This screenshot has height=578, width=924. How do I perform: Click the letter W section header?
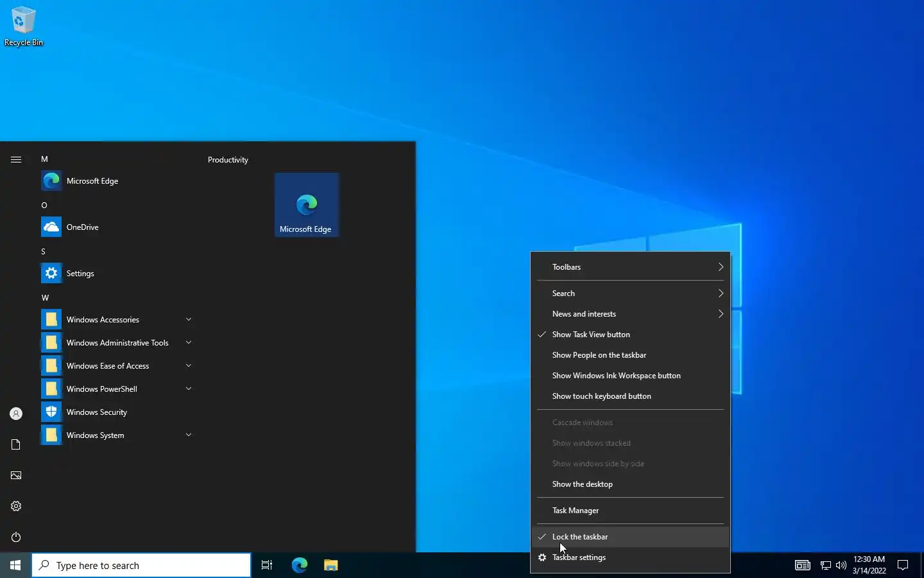coord(45,298)
